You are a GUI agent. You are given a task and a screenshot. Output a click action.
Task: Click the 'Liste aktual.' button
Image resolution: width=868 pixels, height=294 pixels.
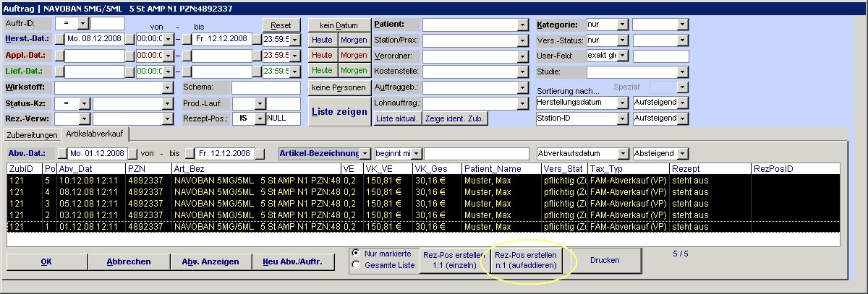pyautogui.click(x=398, y=118)
